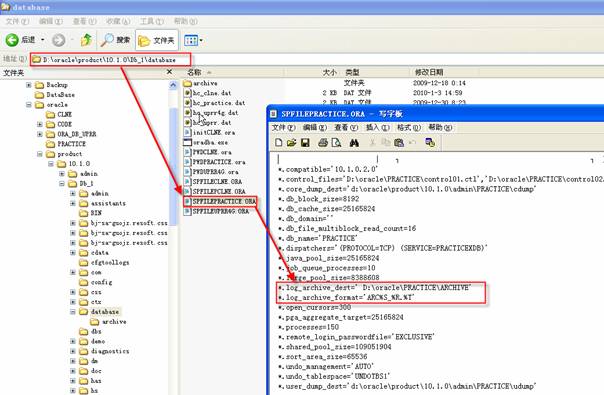Click the db_name='PRACTICE' line
The width and height of the screenshot is (604, 395).
tap(318, 238)
